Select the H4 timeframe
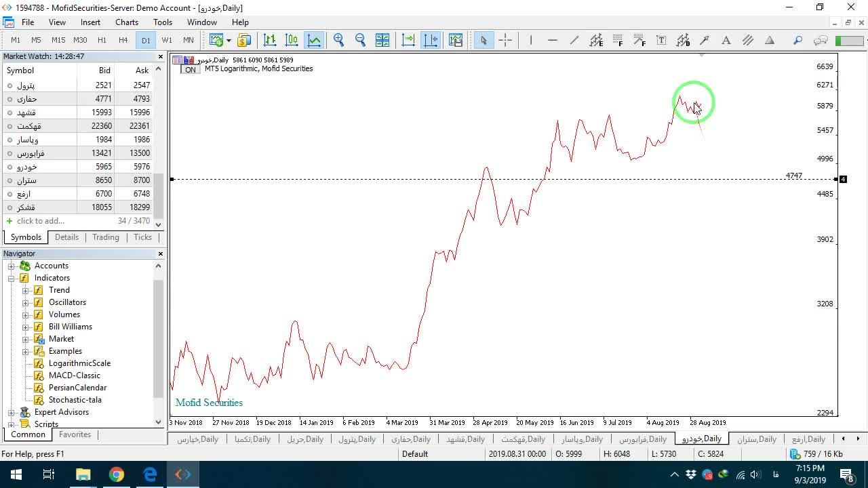The width and height of the screenshot is (868, 488). (123, 40)
